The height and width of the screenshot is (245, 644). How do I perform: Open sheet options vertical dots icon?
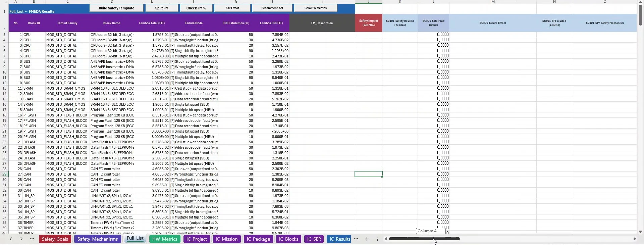[x=377, y=239]
